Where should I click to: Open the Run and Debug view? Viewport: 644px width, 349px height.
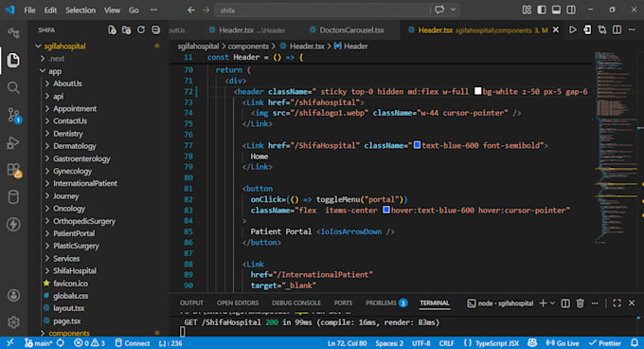(13, 142)
